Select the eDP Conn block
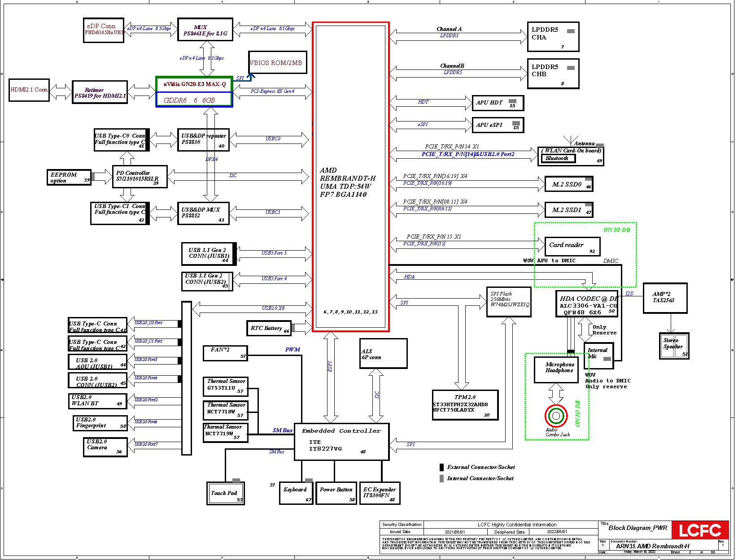738x560 pixels. pos(103,30)
